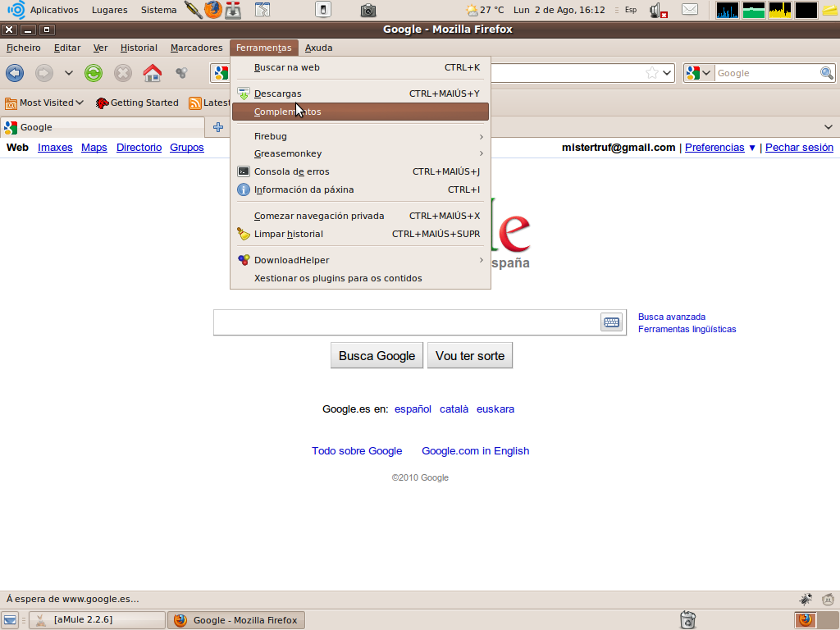Expand Greasemonkey submenu

point(361,153)
